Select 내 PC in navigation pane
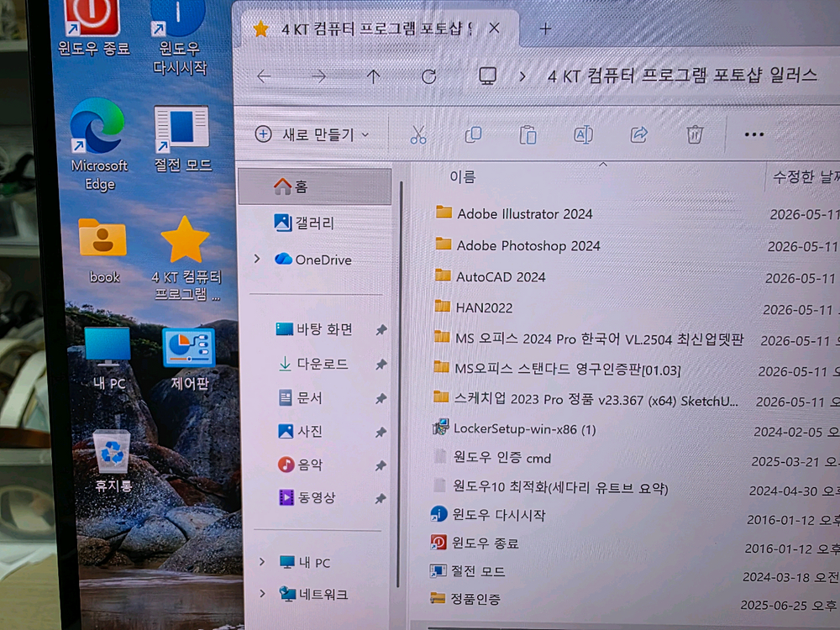This screenshot has height=630, width=840. (305, 562)
